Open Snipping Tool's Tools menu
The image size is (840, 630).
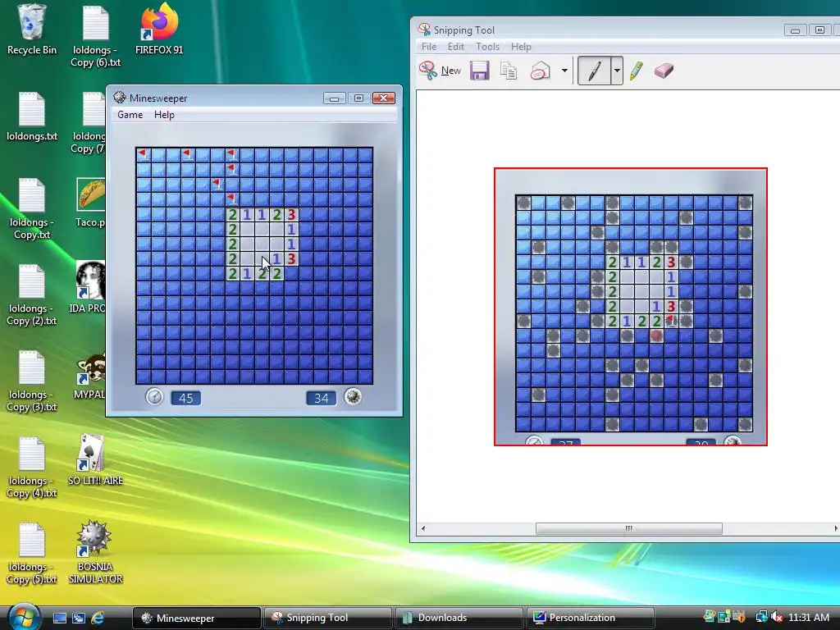click(x=487, y=47)
